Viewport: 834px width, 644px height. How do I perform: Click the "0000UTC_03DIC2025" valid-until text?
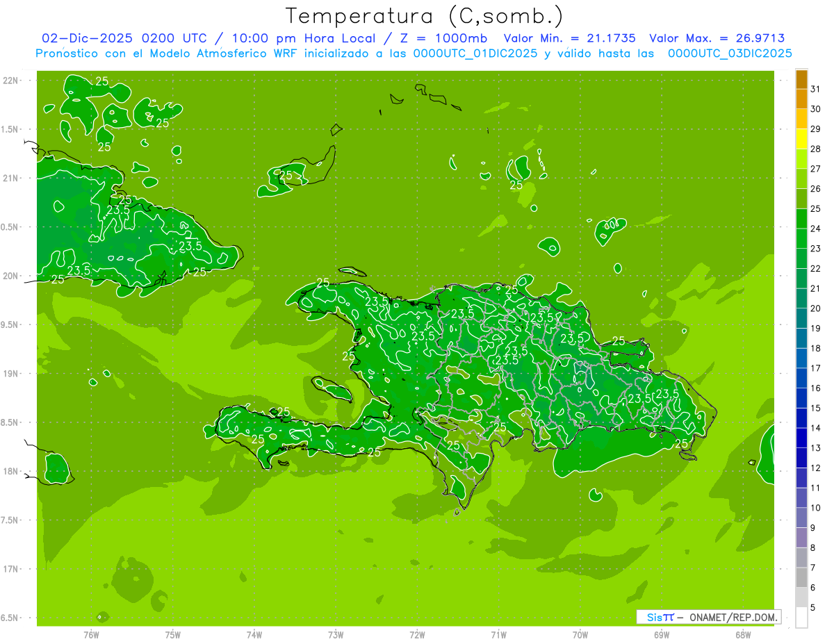(x=730, y=53)
